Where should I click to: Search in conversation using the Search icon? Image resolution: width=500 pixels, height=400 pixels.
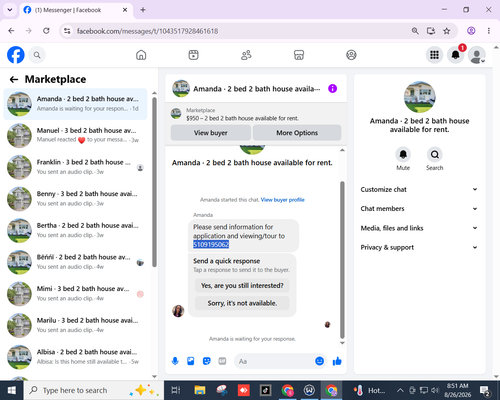tap(435, 154)
